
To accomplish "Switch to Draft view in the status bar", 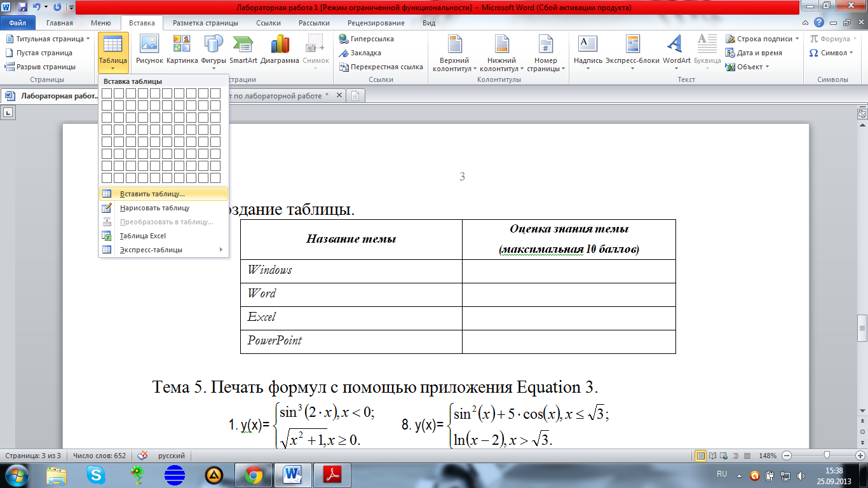I will (747, 456).
